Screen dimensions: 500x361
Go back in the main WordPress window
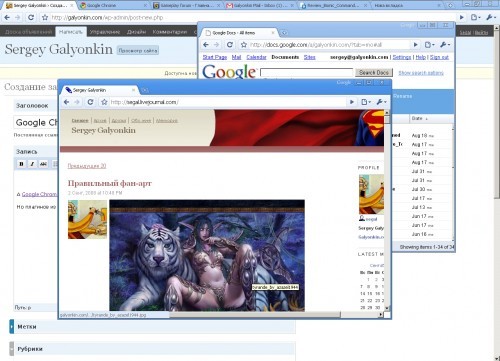coord(7,17)
